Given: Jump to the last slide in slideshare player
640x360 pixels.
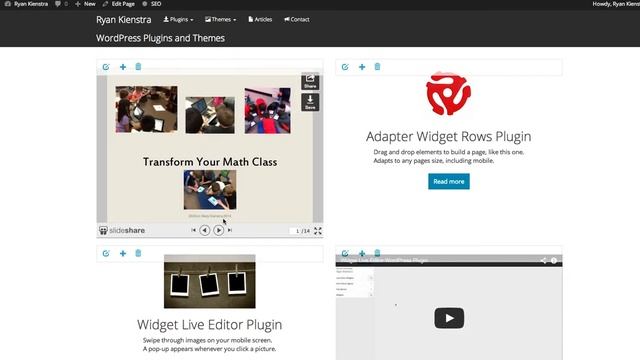Looking at the screenshot, I should tap(230, 230).
